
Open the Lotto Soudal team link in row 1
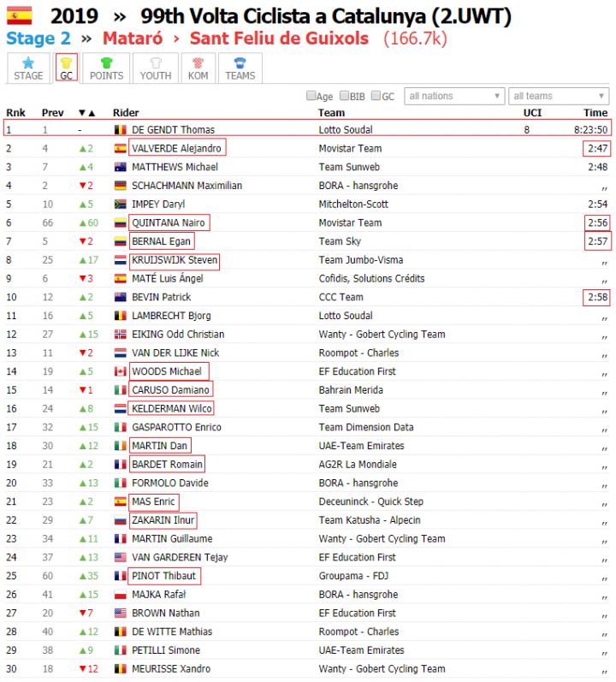(346, 129)
